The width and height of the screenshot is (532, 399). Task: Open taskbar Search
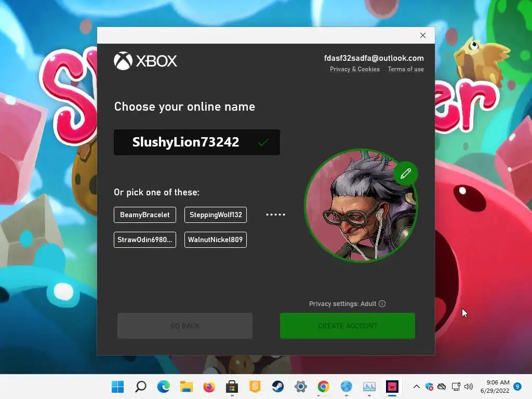140,387
